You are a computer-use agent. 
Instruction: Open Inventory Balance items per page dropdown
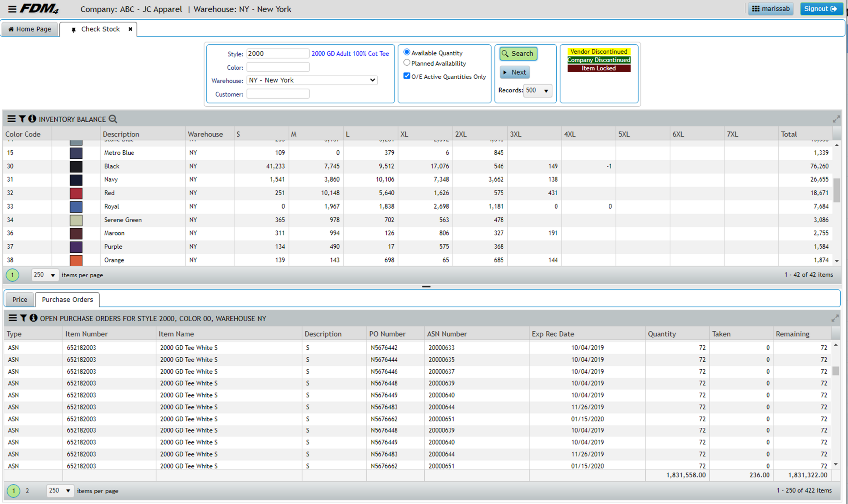coord(45,275)
